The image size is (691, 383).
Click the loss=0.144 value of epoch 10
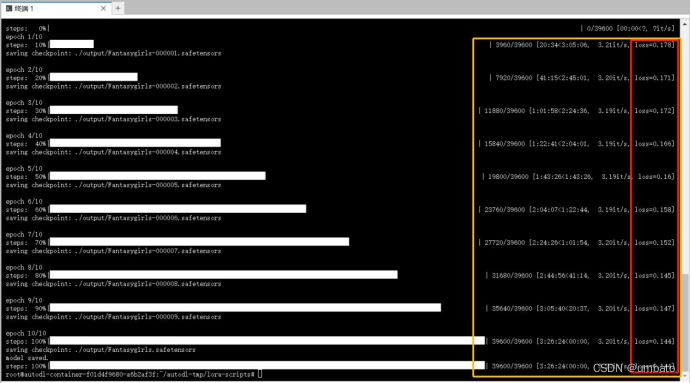(x=654, y=342)
